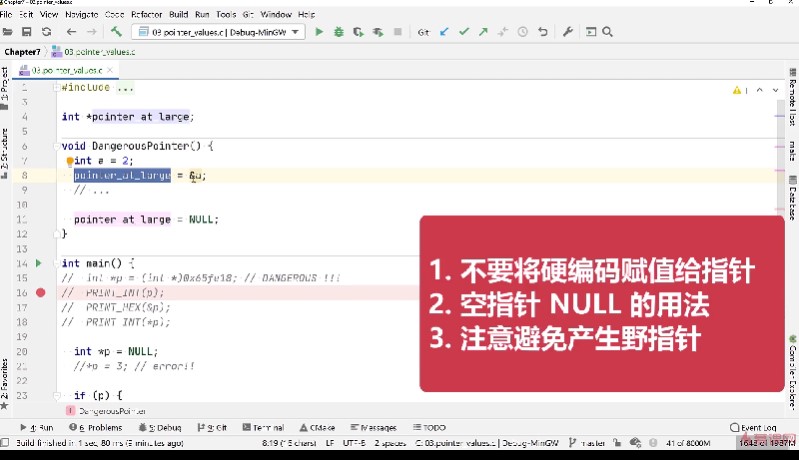
Task: Go to next highlighted error arrow
Action: tap(776, 90)
